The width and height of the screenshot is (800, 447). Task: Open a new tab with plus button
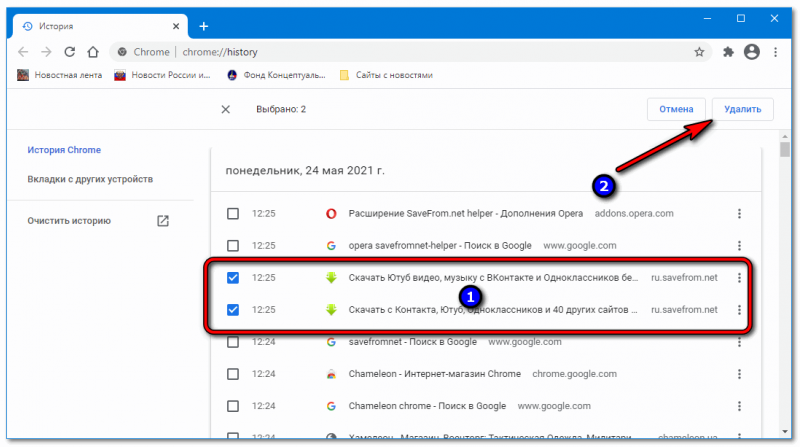click(203, 25)
